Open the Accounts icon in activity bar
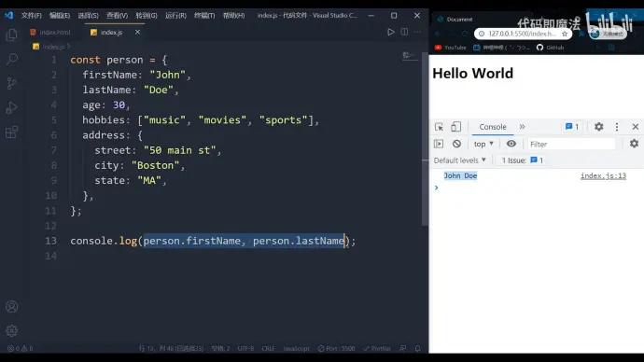The image size is (644, 362). point(11,306)
